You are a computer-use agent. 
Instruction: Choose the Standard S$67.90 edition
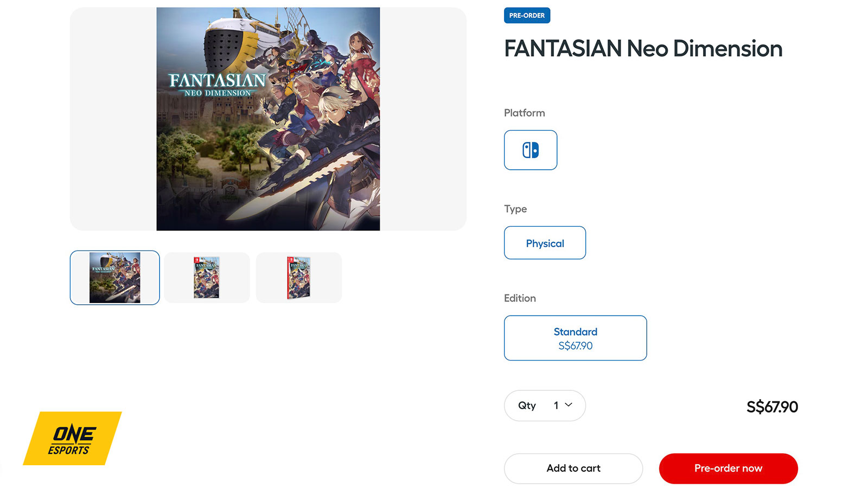point(575,338)
